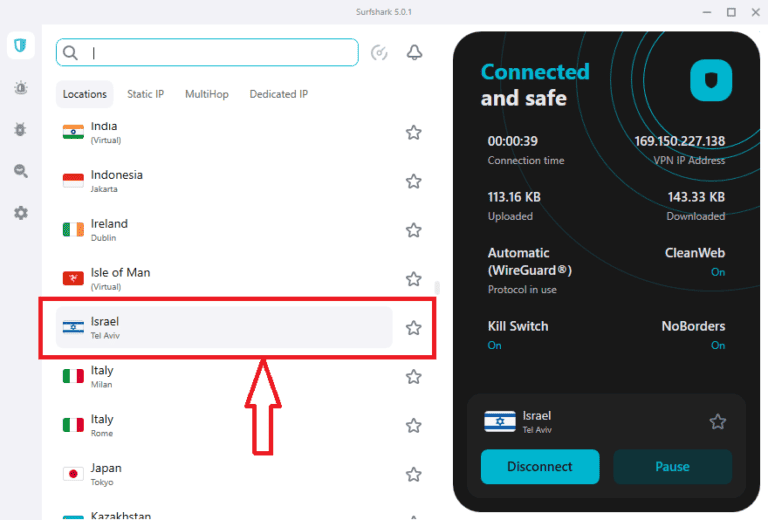Click the Israel flag in connection panel
The image size is (768, 520).
[x=500, y=422]
